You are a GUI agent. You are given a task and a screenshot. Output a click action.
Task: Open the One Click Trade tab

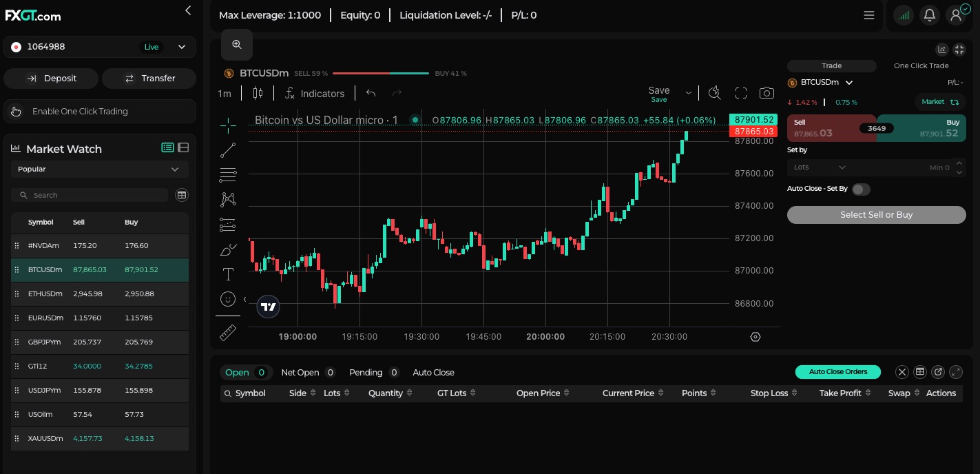pyautogui.click(x=921, y=66)
